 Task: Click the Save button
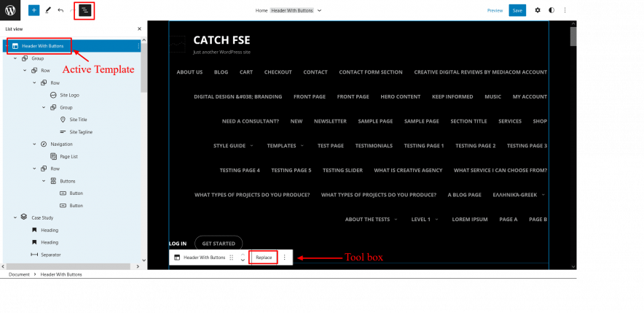(517, 10)
